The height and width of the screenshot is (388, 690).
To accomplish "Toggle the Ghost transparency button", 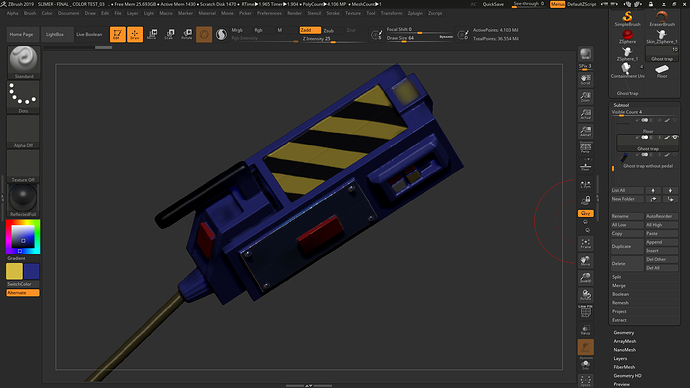I will point(585,347).
